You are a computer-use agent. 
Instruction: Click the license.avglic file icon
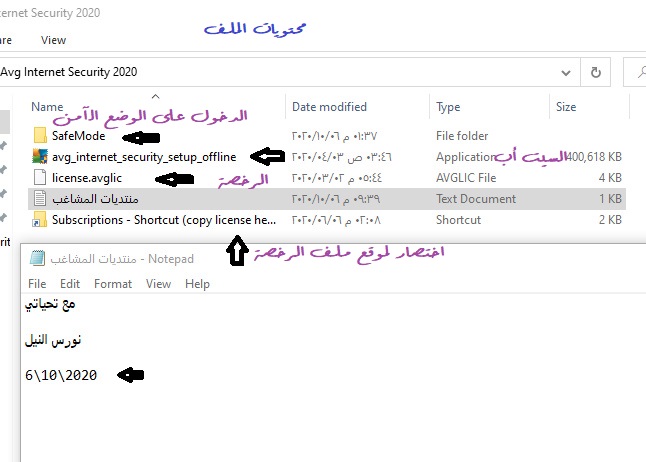[40, 177]
